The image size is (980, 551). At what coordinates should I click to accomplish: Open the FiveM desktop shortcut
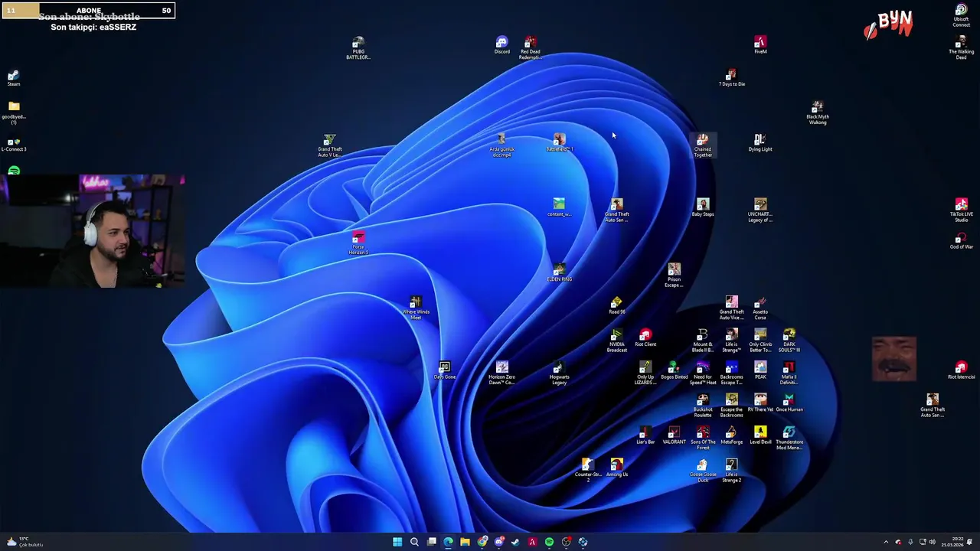[760, 45]
